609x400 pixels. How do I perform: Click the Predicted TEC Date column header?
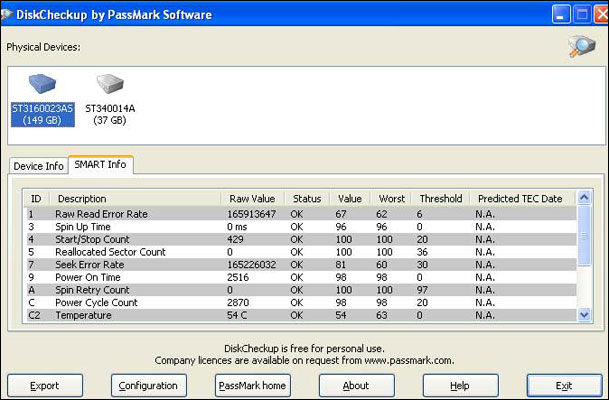(x=520, y=198)
